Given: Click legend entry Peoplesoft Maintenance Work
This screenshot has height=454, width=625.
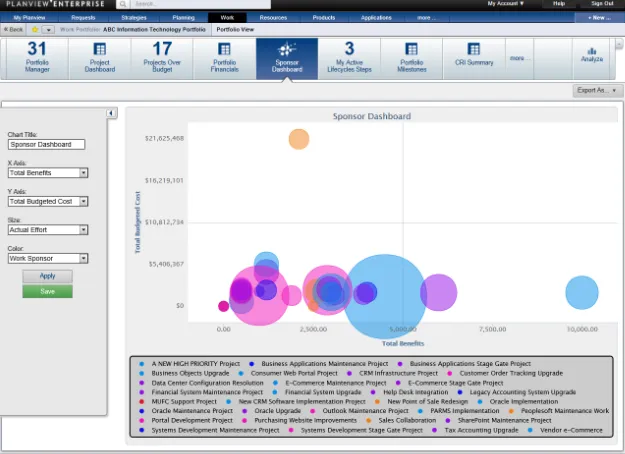Looking at the screenshot, I should click(x=565, y=411).
